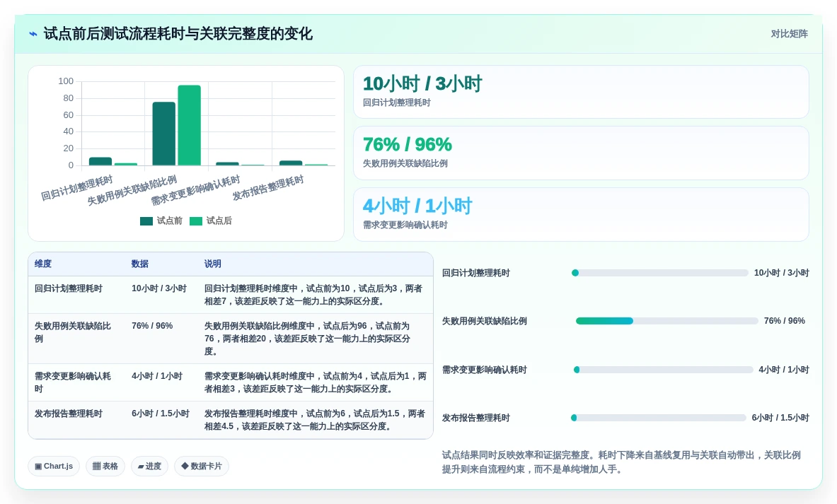Click chart y-axis label 100
The height and width of the screenshot is (504, 837).
66,81
